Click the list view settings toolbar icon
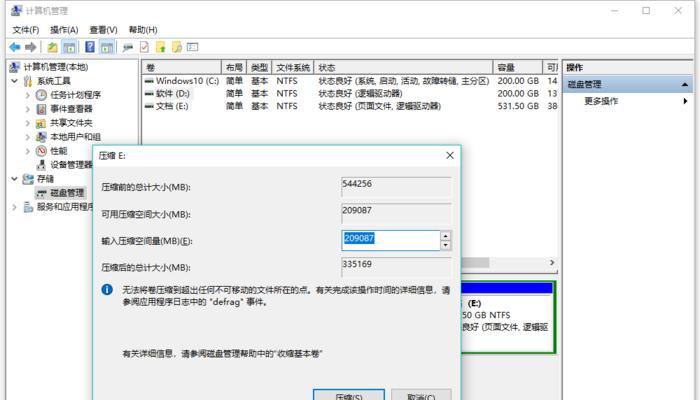This screenshot has width=700, height=400. (x=192, y=47)
